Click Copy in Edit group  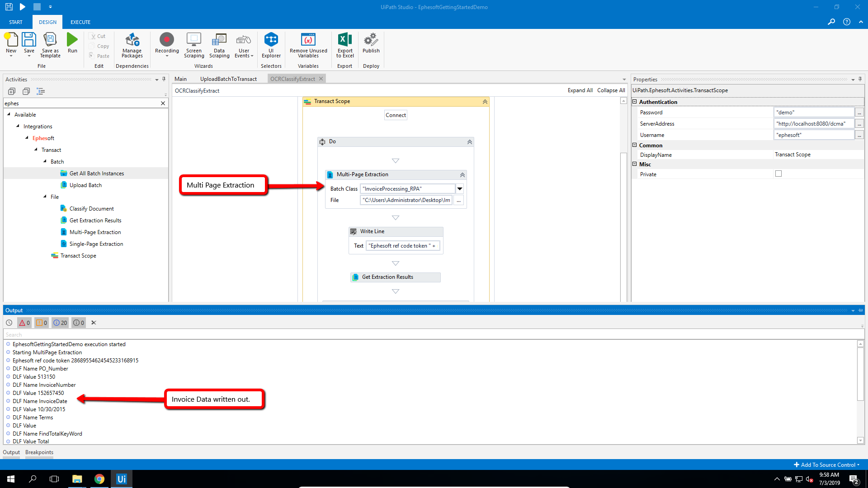point(99,46)
